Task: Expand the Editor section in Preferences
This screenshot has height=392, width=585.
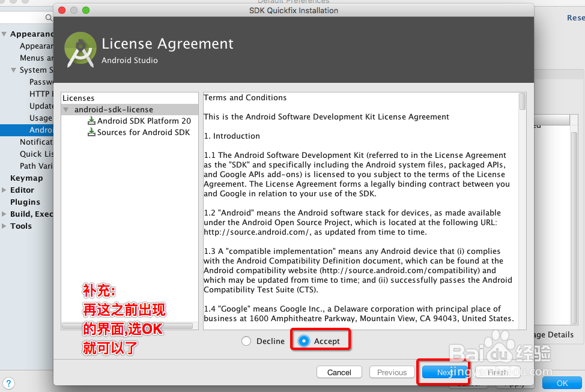Action: click(4, 190)
